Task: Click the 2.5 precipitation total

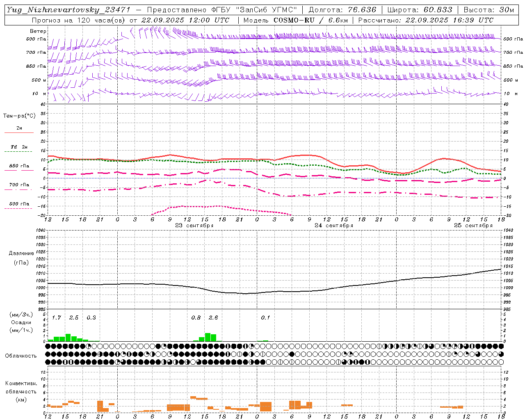Action: tap(74, 317)
